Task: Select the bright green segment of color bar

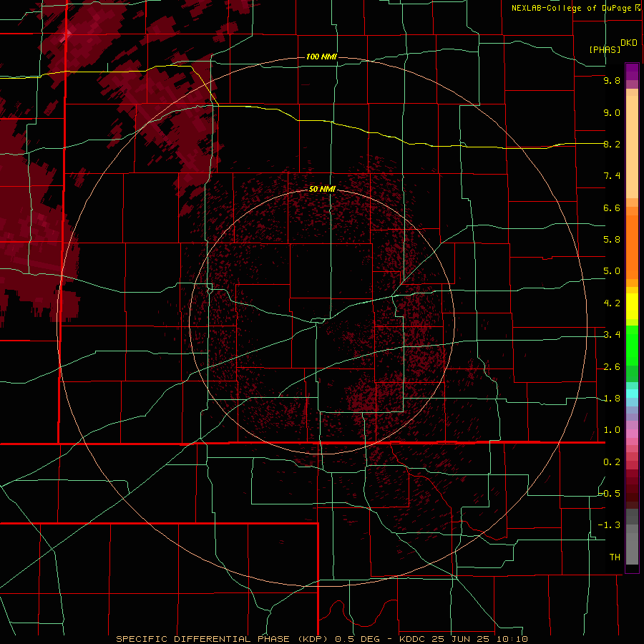Action: point(632,345)
